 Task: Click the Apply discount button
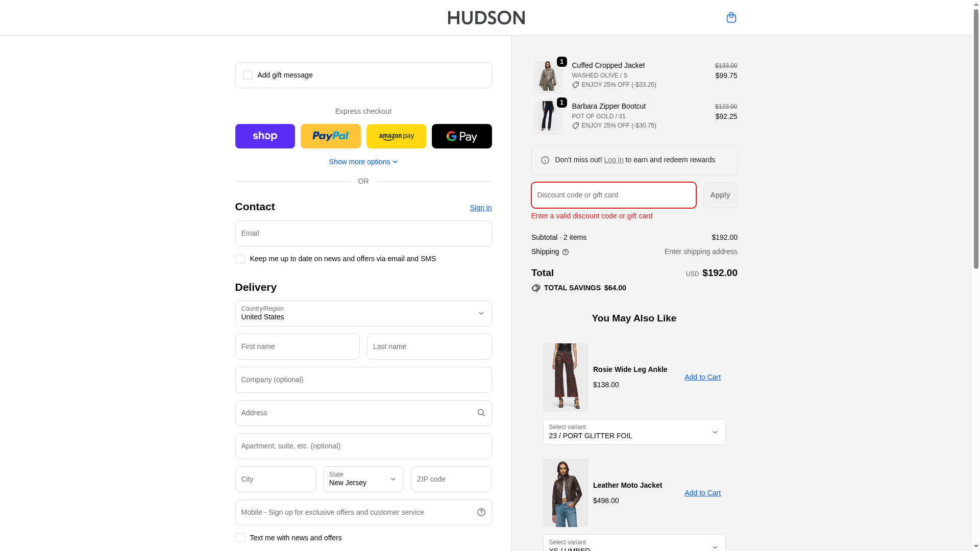click(x=720, y=195)
